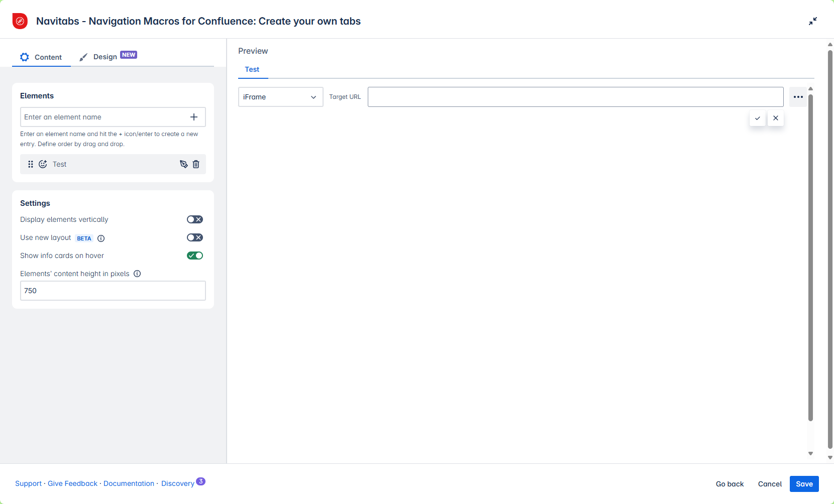The image size is (834, 504).
Task: Enable Display elements vertically toggle
Action: (195, 219)
